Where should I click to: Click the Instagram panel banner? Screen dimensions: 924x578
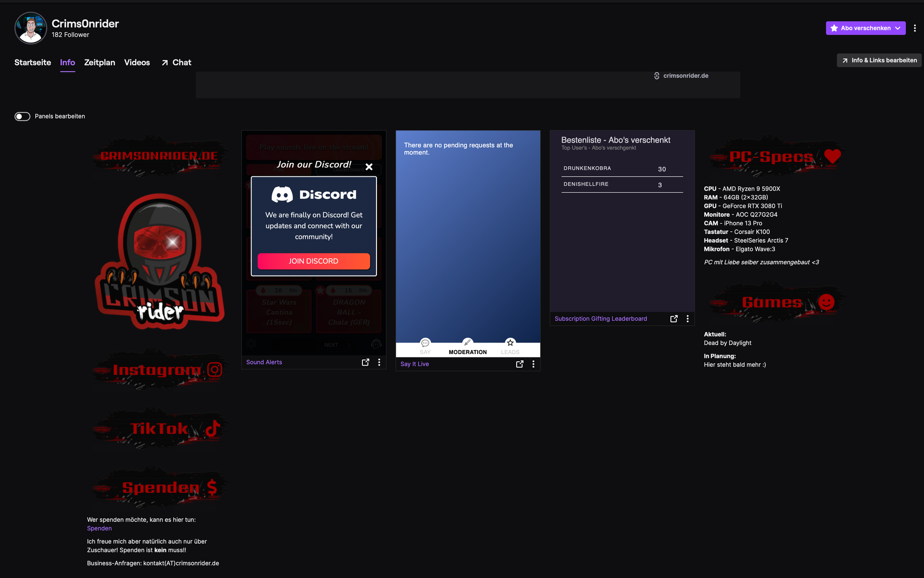point(160,370)
